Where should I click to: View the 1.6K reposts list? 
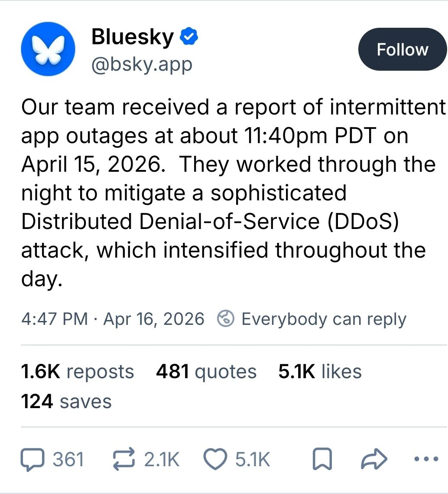click(78, 372)
